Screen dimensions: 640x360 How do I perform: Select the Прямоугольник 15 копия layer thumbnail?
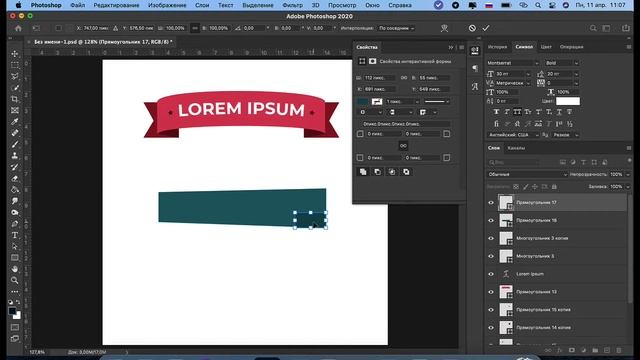pos(506,310)
